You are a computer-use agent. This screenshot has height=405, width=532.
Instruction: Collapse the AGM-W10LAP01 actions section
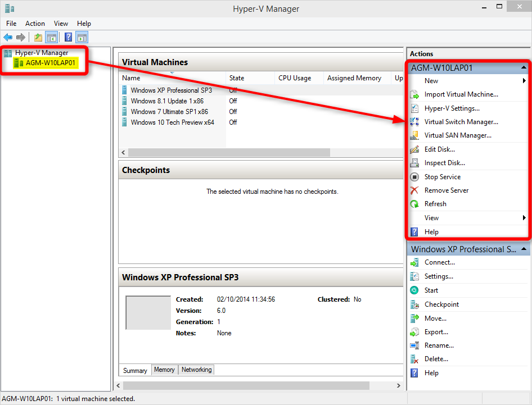(524, 68)
